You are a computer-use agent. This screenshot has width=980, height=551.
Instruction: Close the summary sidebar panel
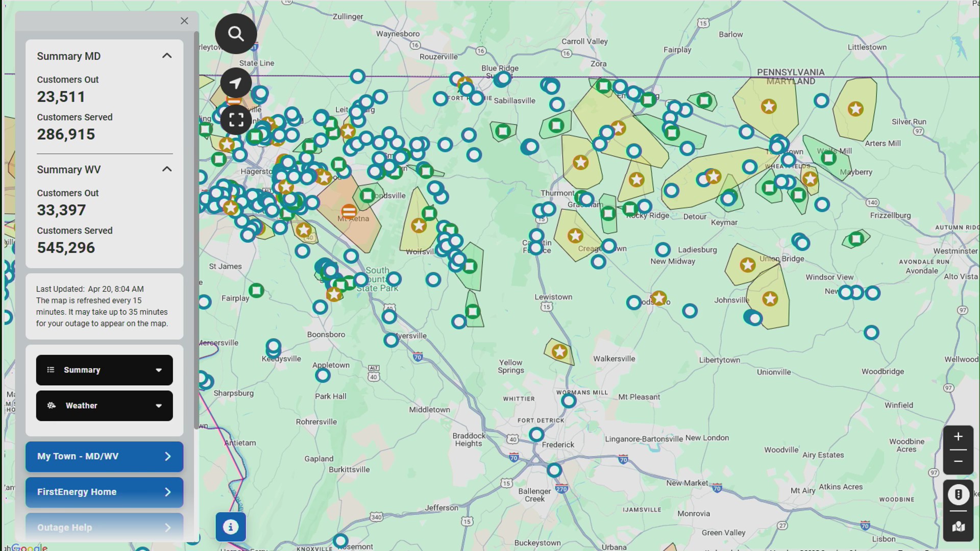coord(184,20)
